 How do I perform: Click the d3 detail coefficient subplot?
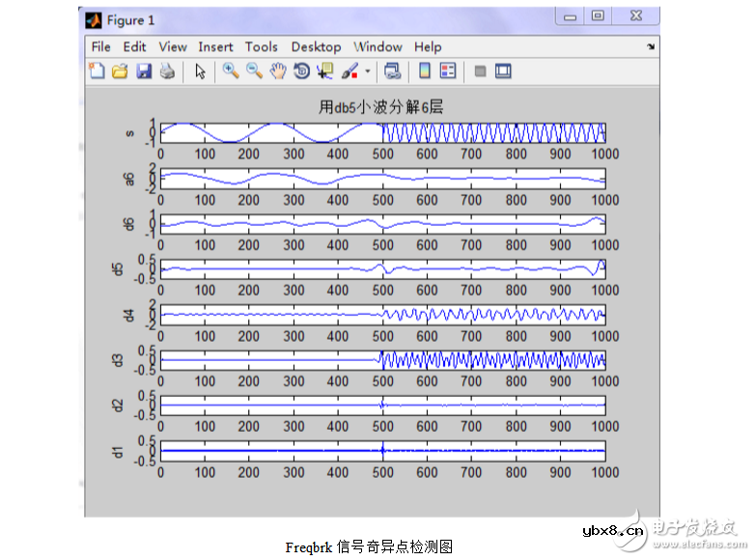click(x=382, y=360)
